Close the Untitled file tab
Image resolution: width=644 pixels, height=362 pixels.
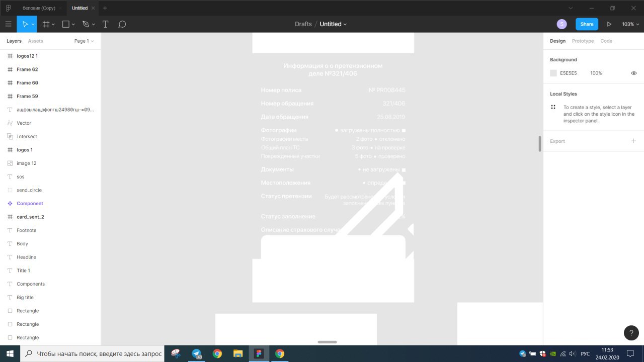[93, 8]
